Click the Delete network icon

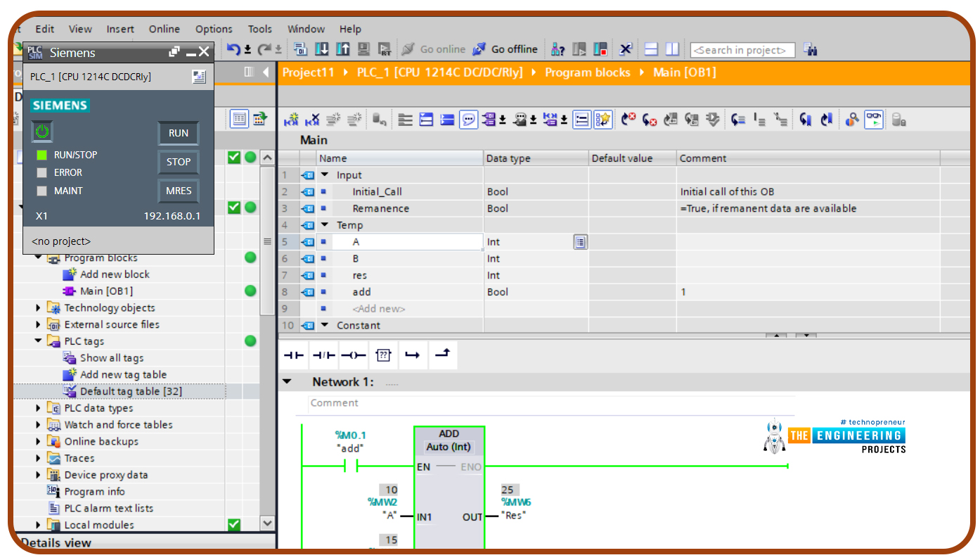coord(312,120)
